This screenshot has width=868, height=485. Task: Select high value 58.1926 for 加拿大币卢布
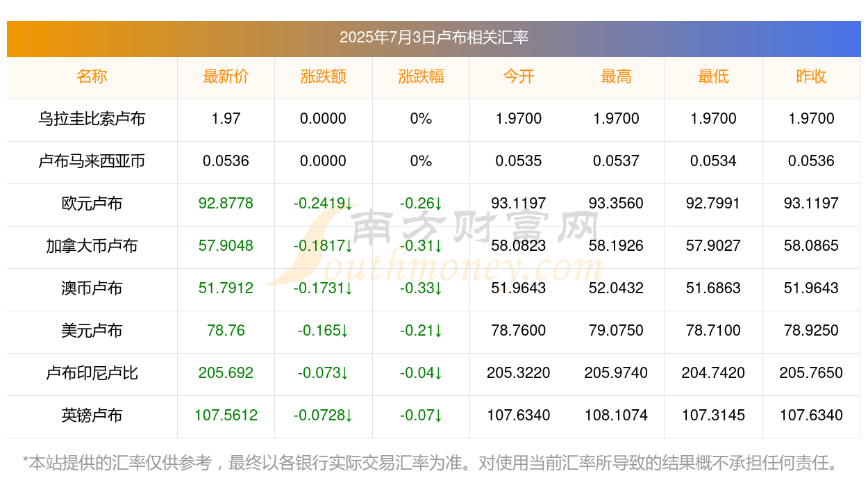pos(616,246)
